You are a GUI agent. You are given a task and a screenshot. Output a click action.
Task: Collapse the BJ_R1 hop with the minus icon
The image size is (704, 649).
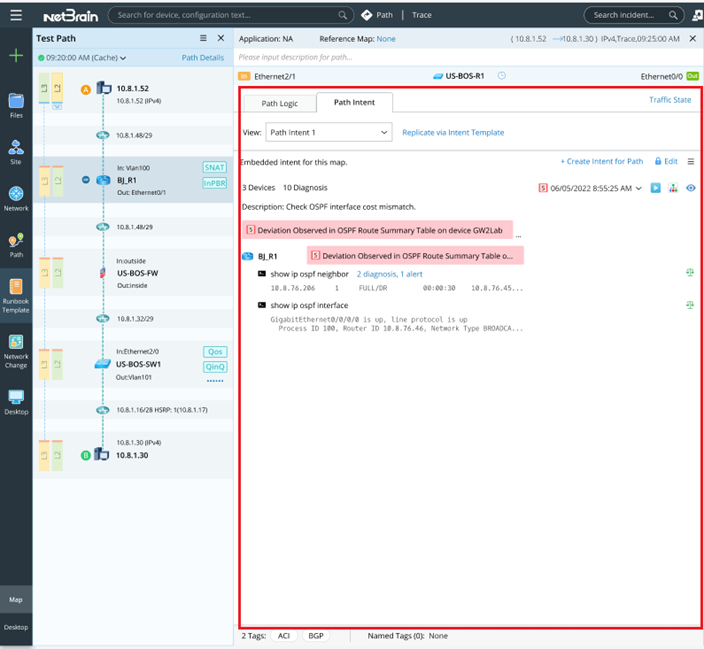point(86,180)
